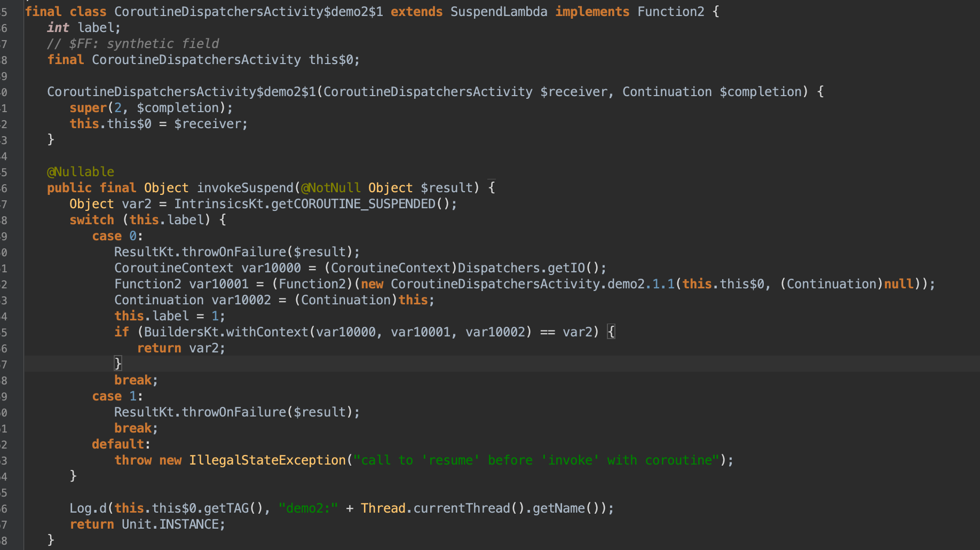Viewport: 980px width, 550px height.
Task: Click the IllegalStateException class name
Action: point(267,460)
